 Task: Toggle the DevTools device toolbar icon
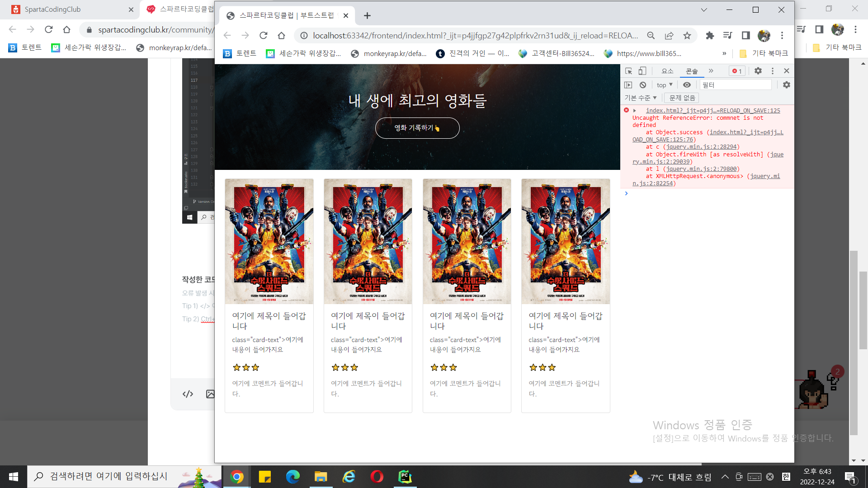click(x=642, y=71)
